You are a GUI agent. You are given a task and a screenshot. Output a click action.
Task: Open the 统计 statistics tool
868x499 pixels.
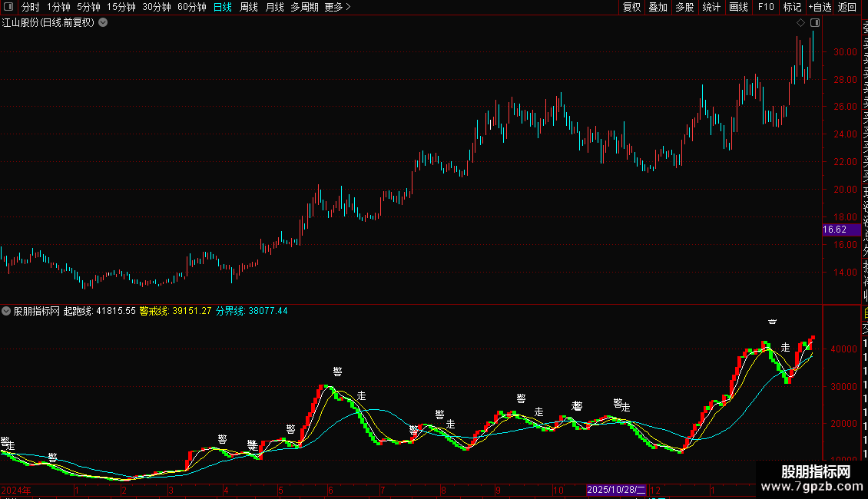point(711,7)
